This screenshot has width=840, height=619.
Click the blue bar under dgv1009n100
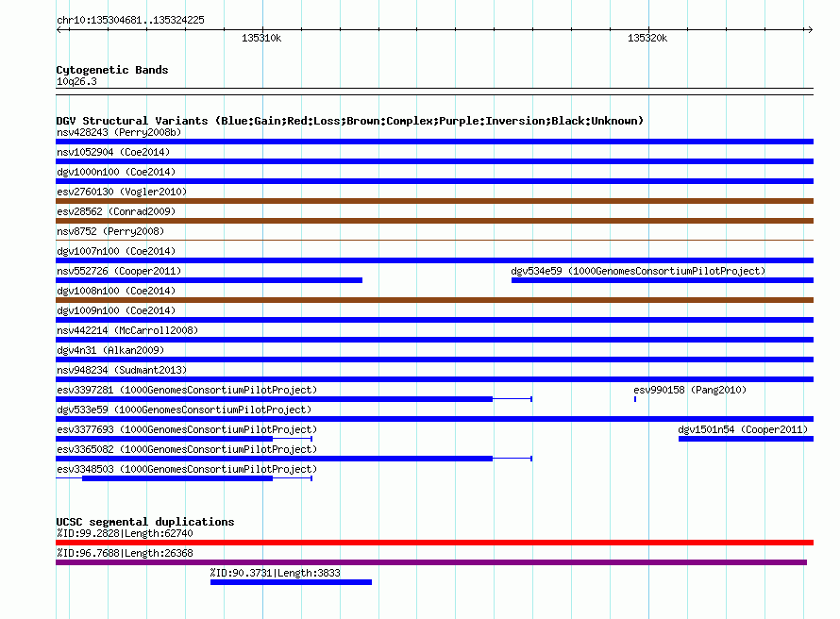coord(434,320)
